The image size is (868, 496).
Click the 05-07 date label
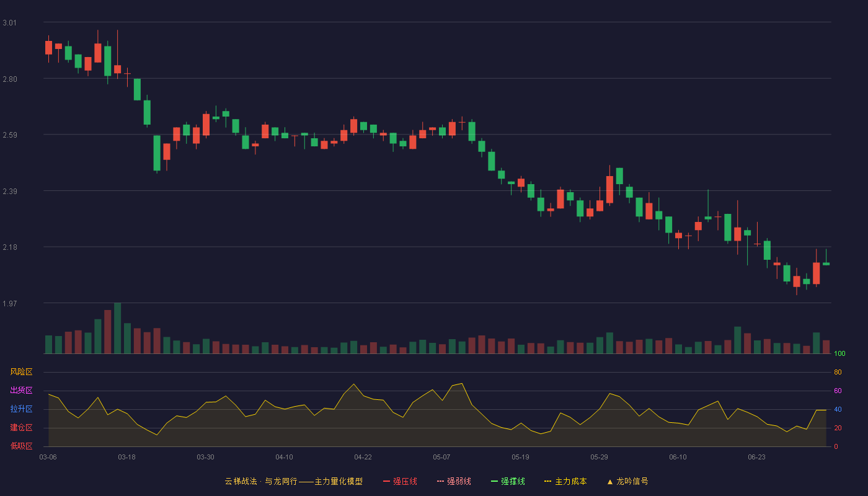pyautogui.click(x=441, y=457)
